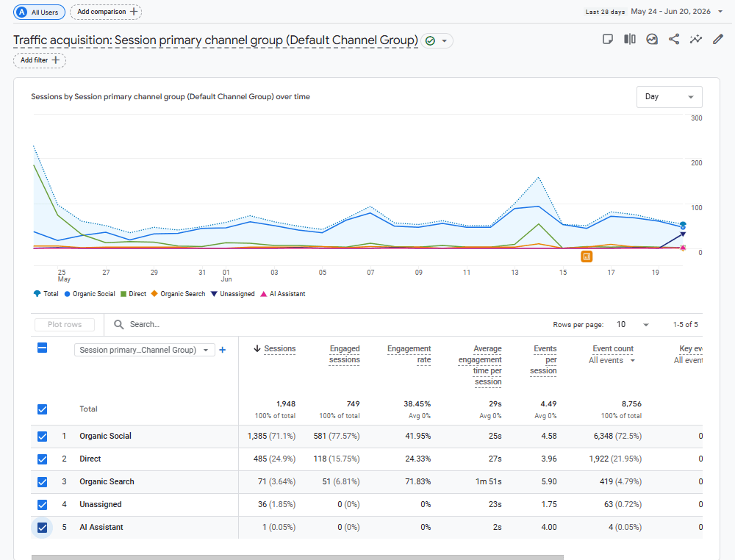Click the AI Assistant legend entry

point(283,294)
